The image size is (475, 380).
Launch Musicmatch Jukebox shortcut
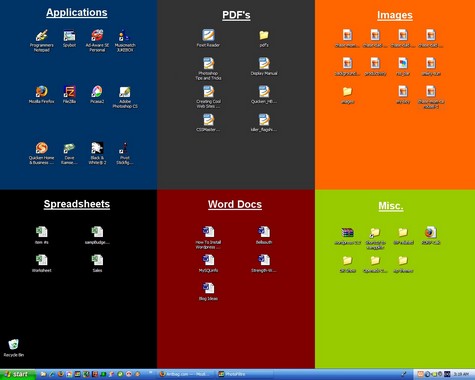point(125,40)
